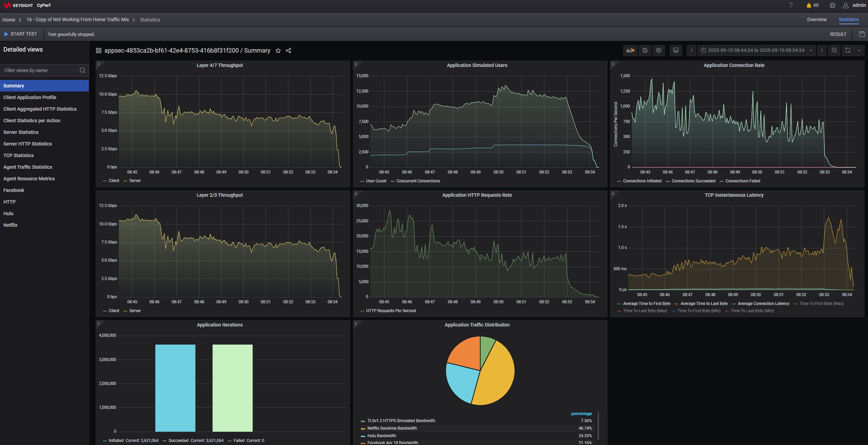
Task: Open the time range picker dropdown
Action: (x=756, y=51)
